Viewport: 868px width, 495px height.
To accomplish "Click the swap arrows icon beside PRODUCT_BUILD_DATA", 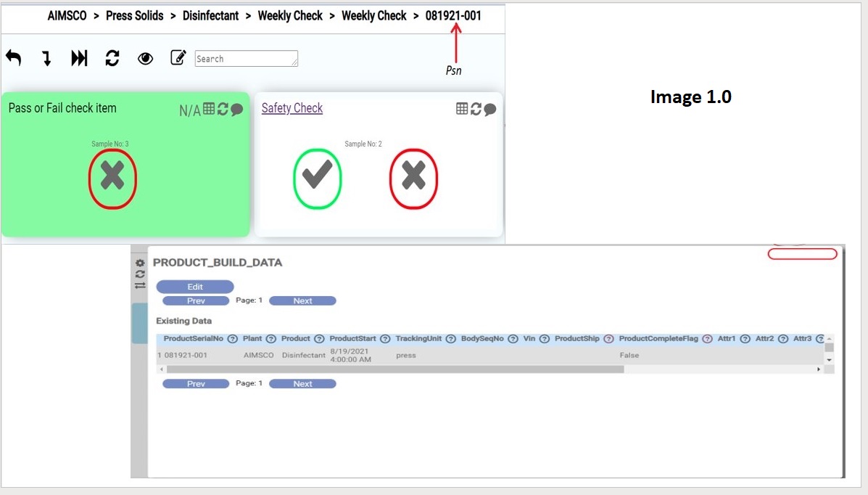I will (140, 285).
